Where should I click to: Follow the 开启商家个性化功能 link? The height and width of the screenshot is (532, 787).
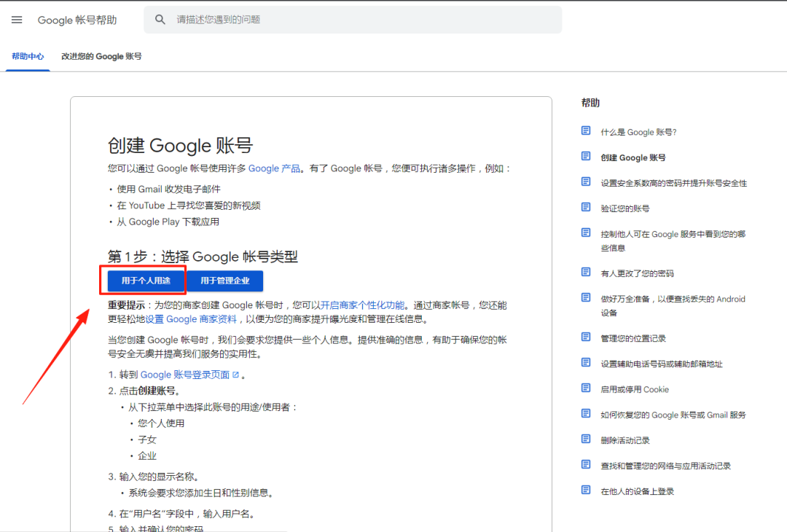[362, 305]
